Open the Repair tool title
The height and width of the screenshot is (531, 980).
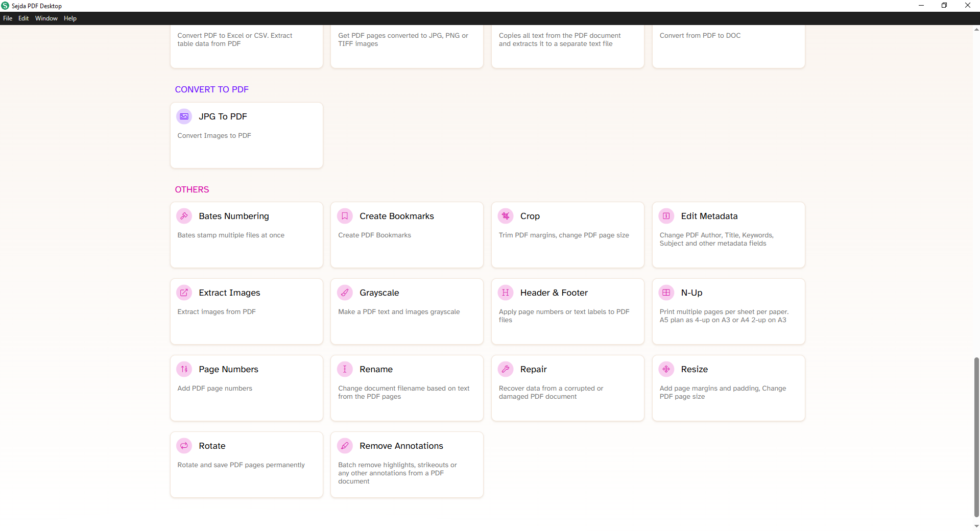click(533, 369)
